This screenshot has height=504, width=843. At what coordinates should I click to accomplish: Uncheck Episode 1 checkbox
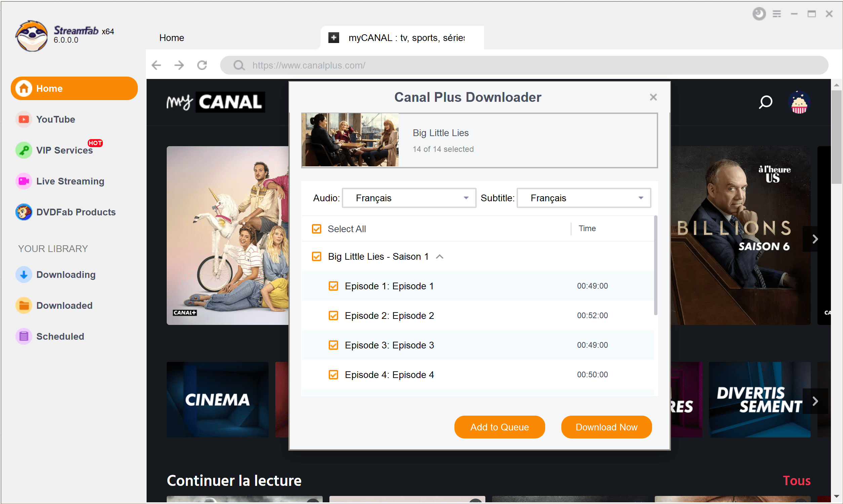(333, 286)
